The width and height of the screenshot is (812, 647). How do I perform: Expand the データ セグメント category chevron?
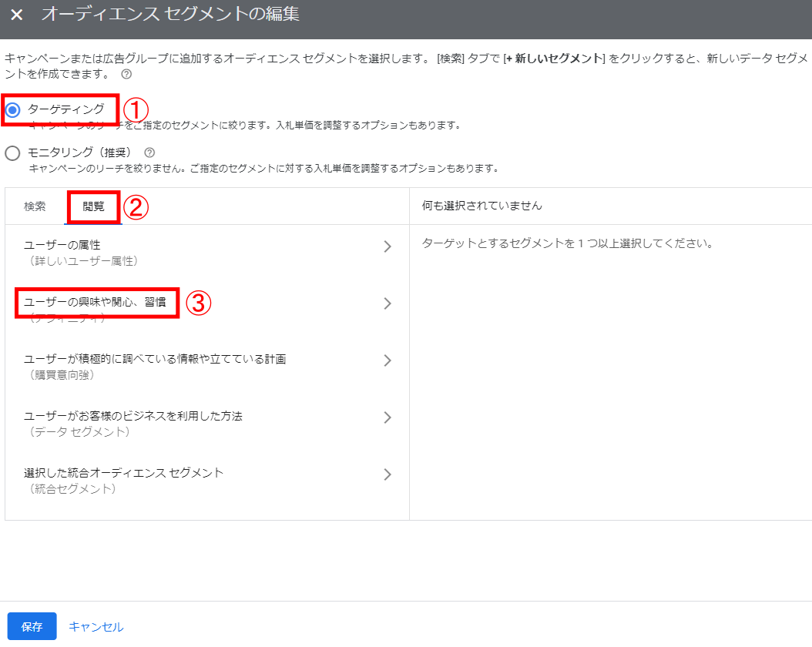click(x=388, y=417)
